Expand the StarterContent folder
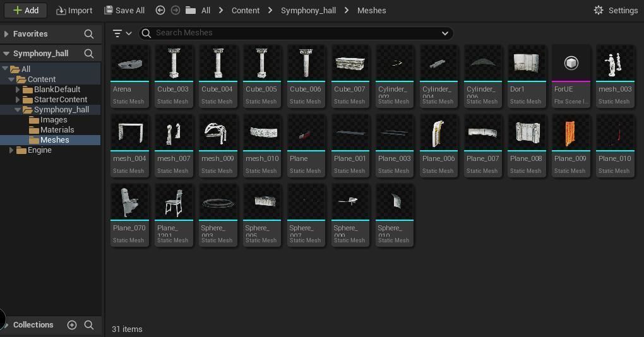Screen dimensions: 644x337 pyautogui.click(x=18, y=99)
